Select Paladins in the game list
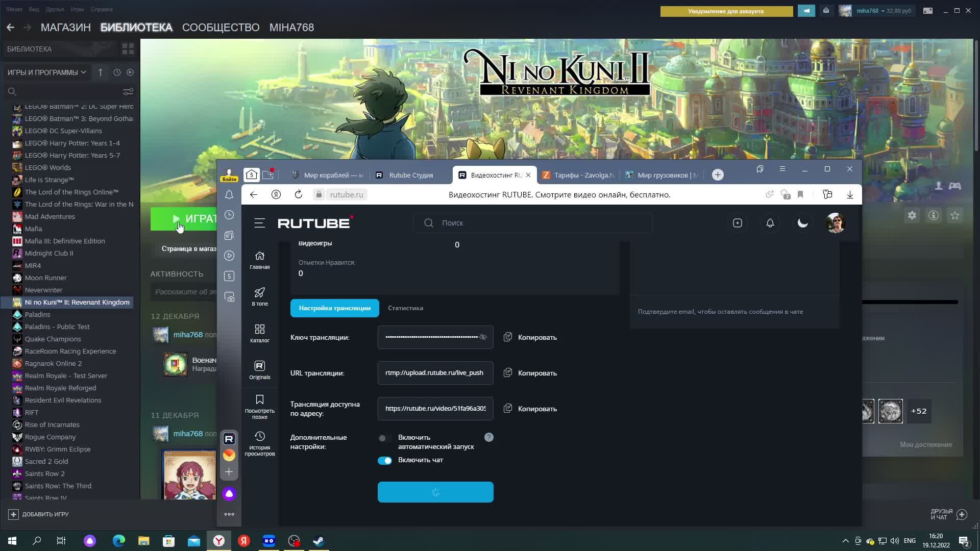Screen dimensions: 980x551 point(37,314)
